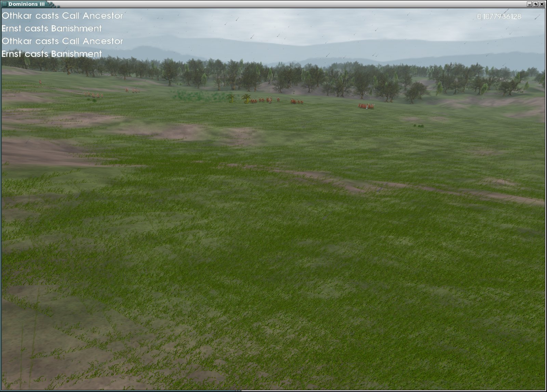The width and height of the screenshot is (547, 392).
Task: Click the small dark bush on the right field
Action: (x=418, y=126)
